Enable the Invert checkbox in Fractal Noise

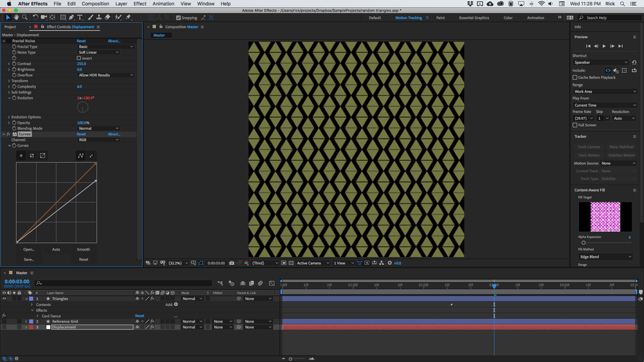coord(79,59)
